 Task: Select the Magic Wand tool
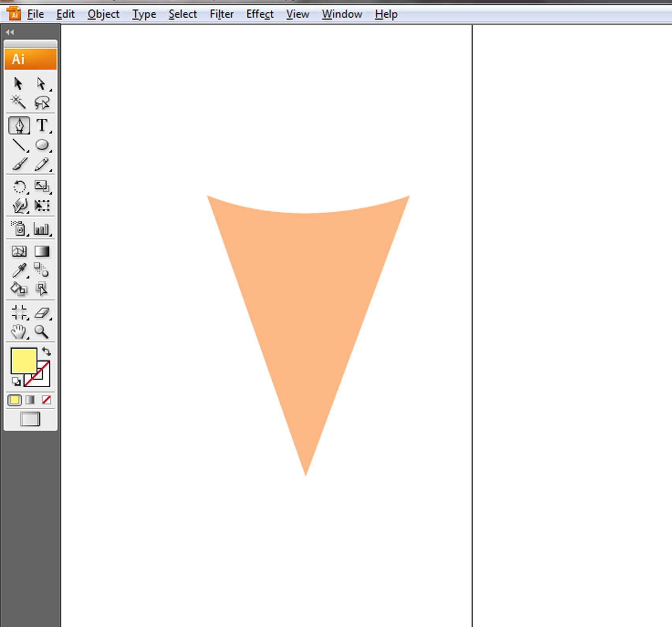coord(18,102)
